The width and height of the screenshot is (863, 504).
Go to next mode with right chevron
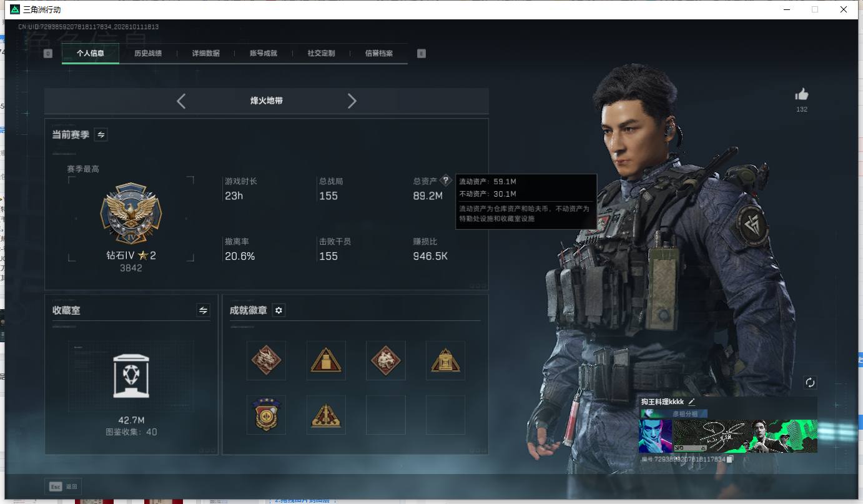352,101
